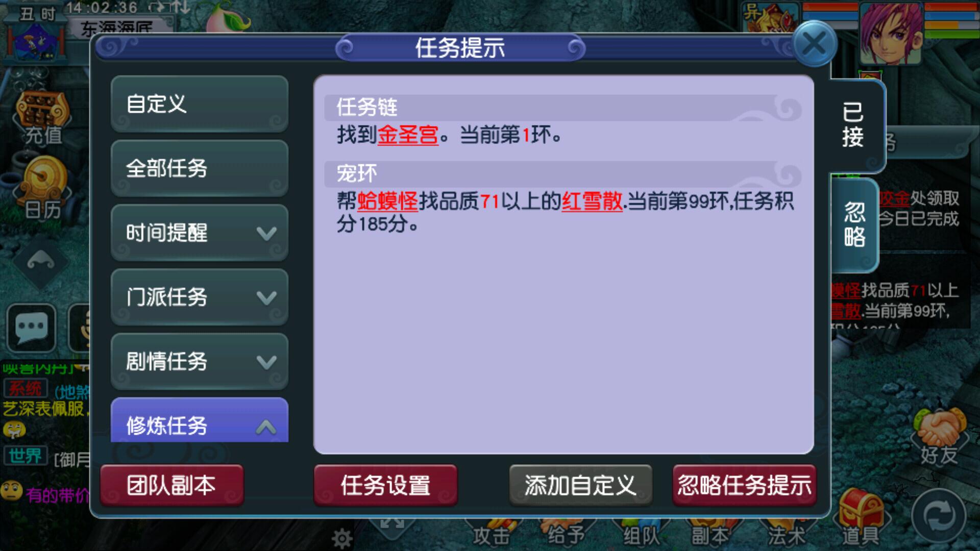Switch to the 忽略 tab

pos(854,225)
